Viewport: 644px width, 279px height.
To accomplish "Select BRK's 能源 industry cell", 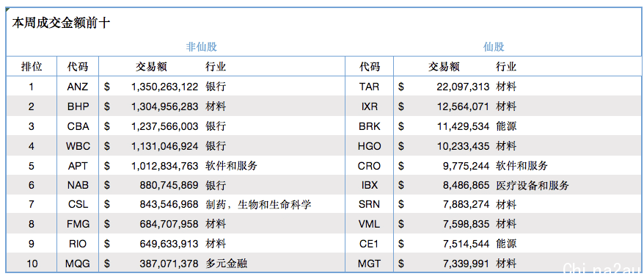I will (506, 126).
